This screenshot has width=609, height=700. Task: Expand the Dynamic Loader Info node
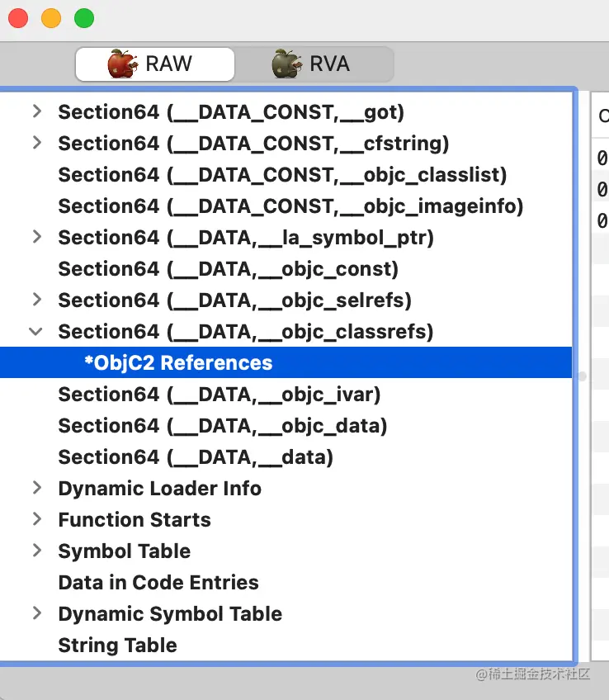click(x=35, y=488)
